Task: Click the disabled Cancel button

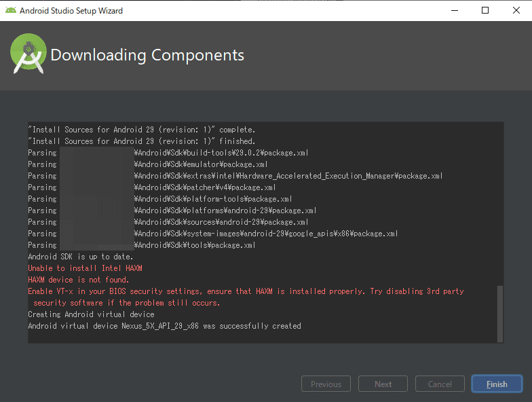Action: click(x=440, y=384)
